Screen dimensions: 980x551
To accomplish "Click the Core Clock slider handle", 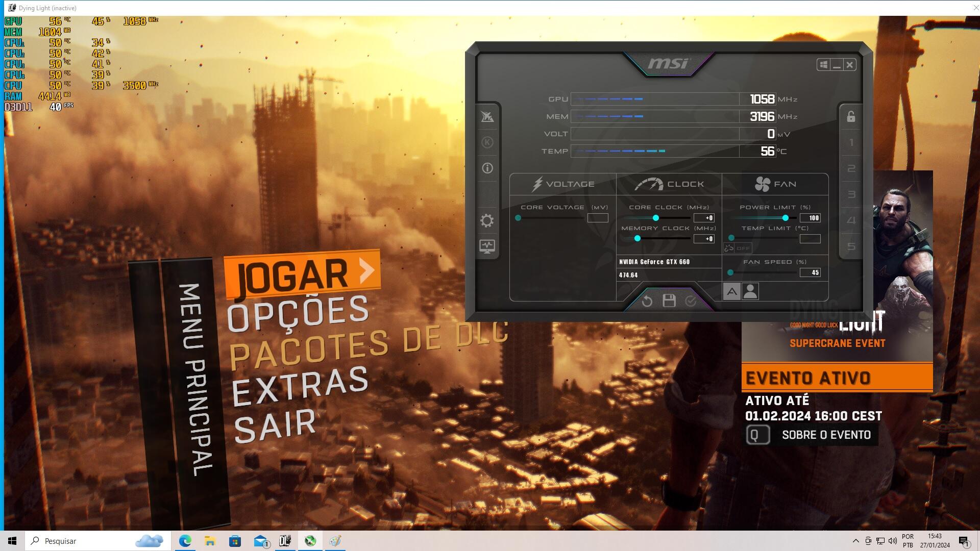I will coord(655,218).
